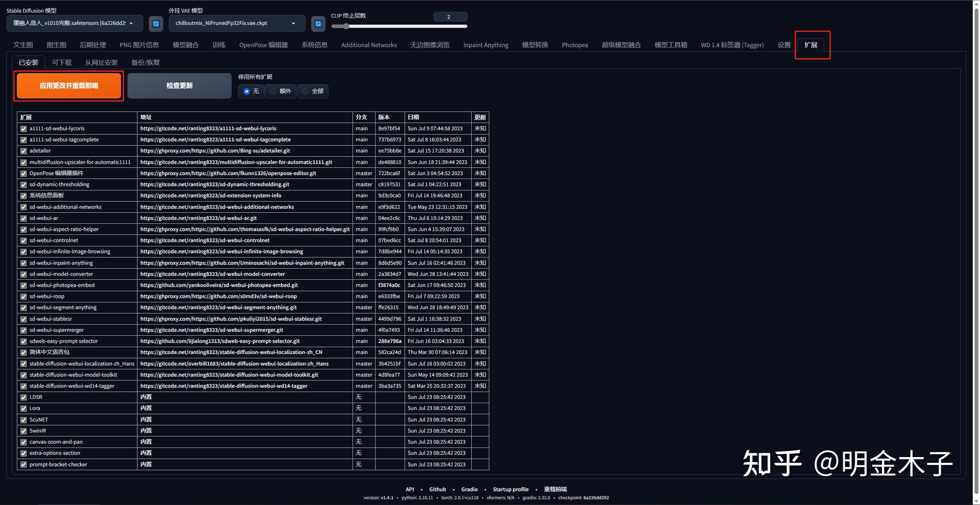
Task: Select the 额外 radio option
Action: [x=273, y=91]
